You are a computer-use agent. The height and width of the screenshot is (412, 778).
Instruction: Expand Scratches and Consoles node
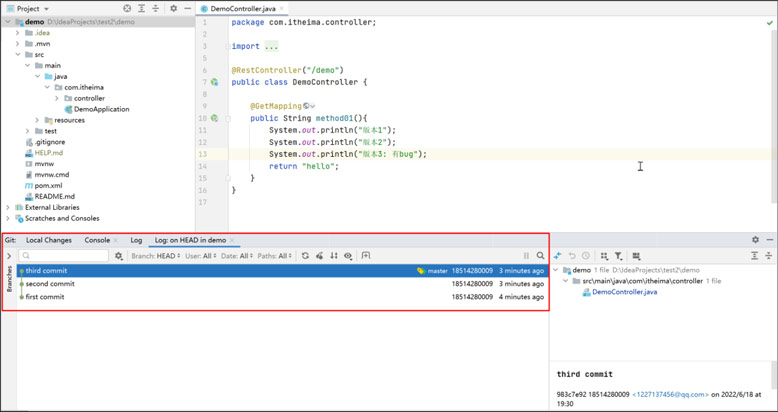(7, 218)
